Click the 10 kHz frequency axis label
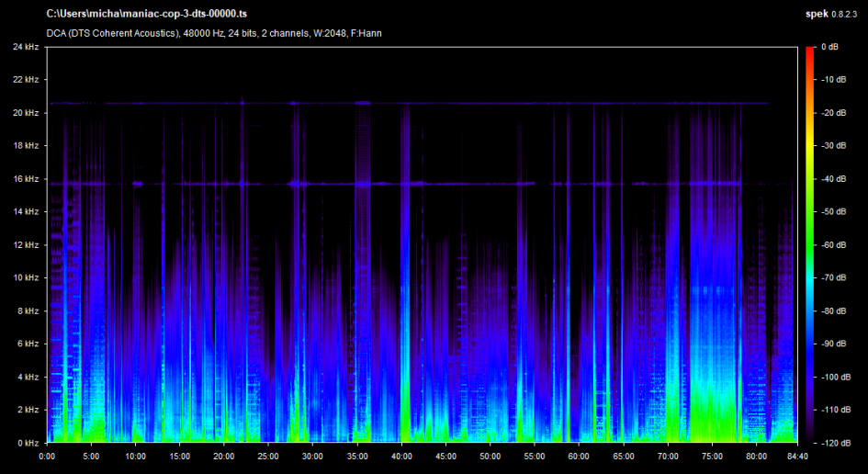The width and height of the screenshot is (868, 474). [x=25, y=277]
